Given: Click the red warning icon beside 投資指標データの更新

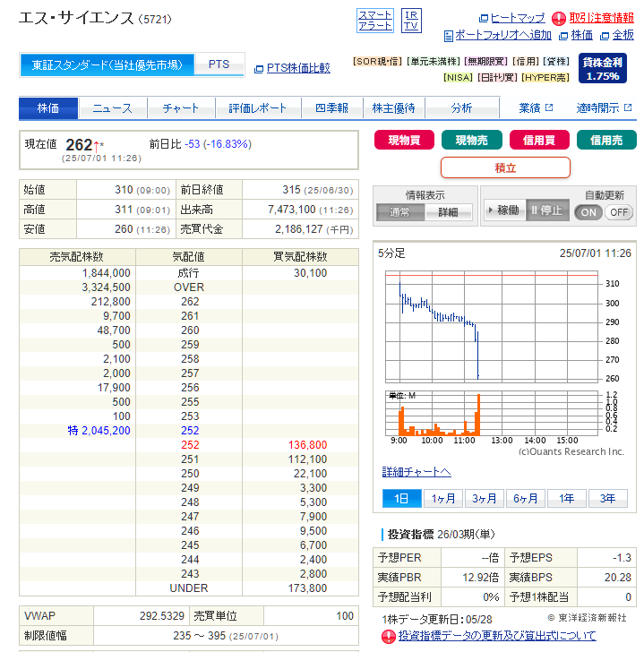Looking at the screenshot, I should (389, 636).
